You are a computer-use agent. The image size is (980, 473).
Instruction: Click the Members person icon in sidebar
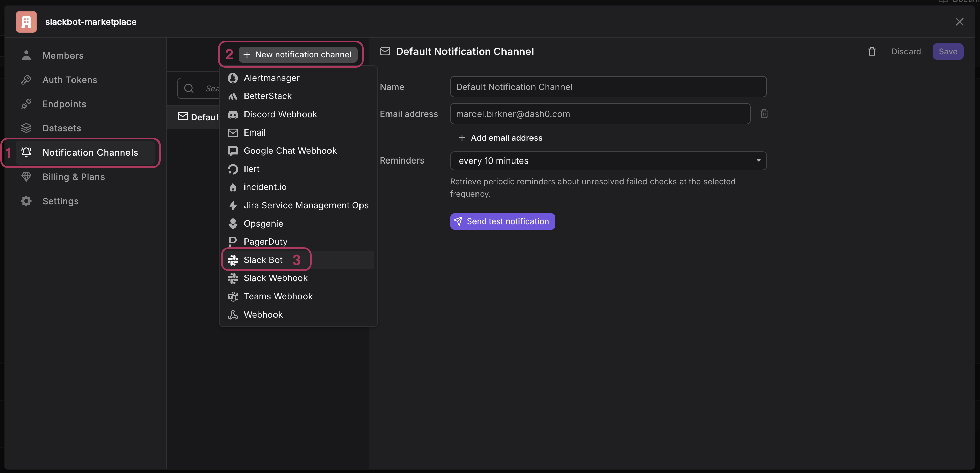point(26,55)
